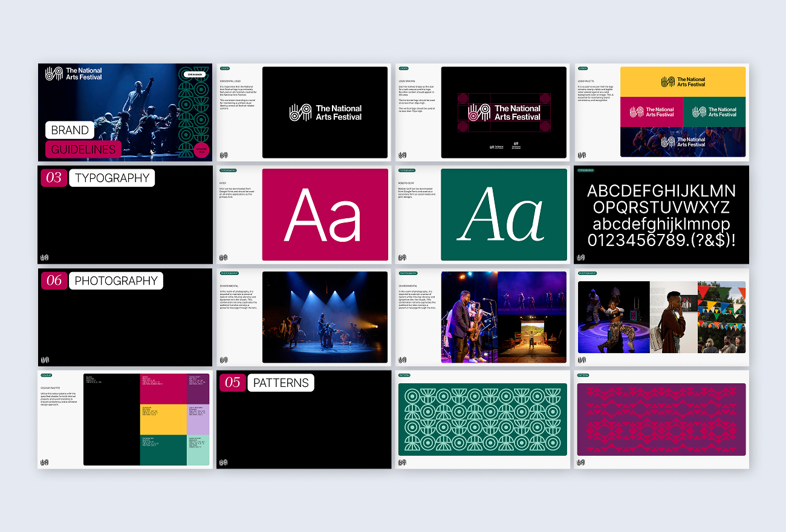The width and height of the screenshot is (786, 532).
Task: Click the National Arts Festival logo on the cover slide
Action: 74,74
